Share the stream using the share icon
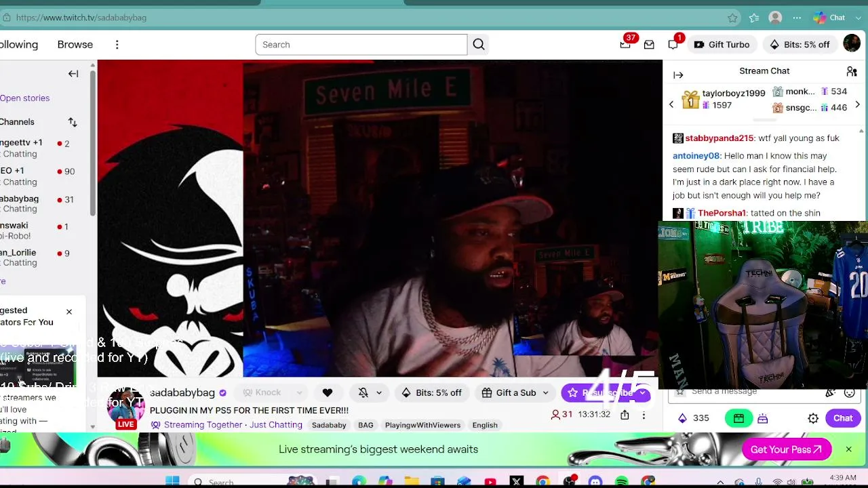The height and width of the screenshot is (488, 868). coord(625,415)
